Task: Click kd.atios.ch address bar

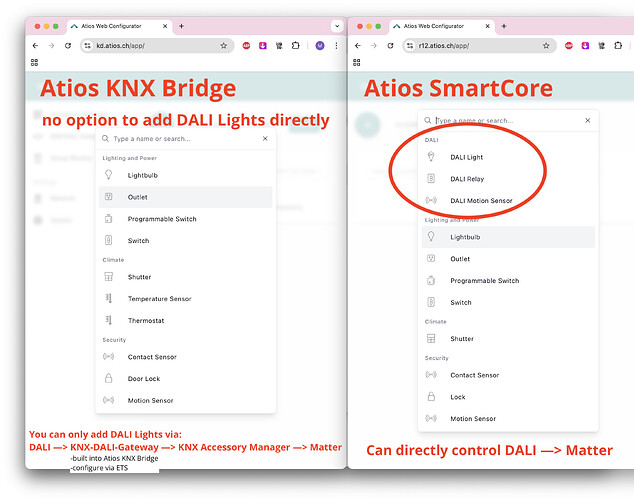Action: coord(156,46)
